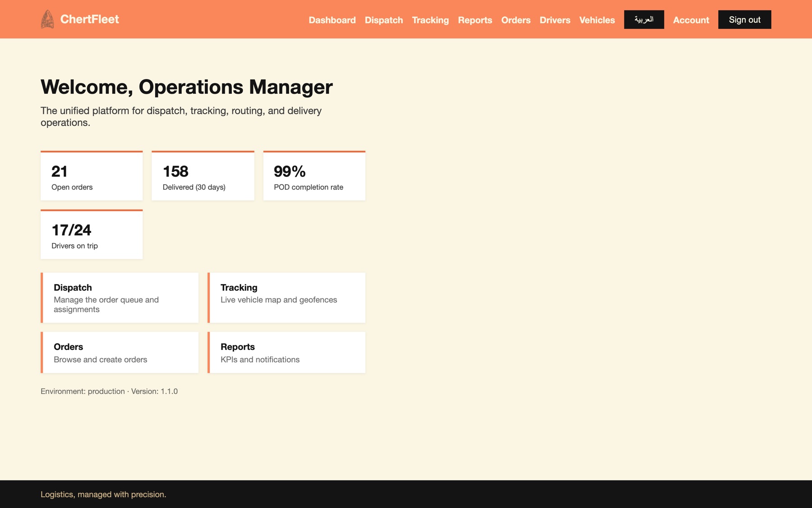The width and height of the screenshot is (812, 508).
Task: Select the 21 Open orders stat card
Action: [x=92, y=176]
